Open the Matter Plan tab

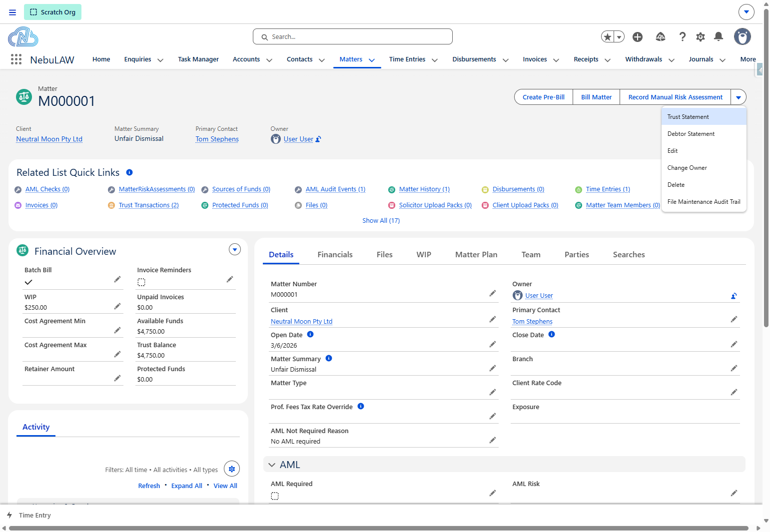pos(476,255)
